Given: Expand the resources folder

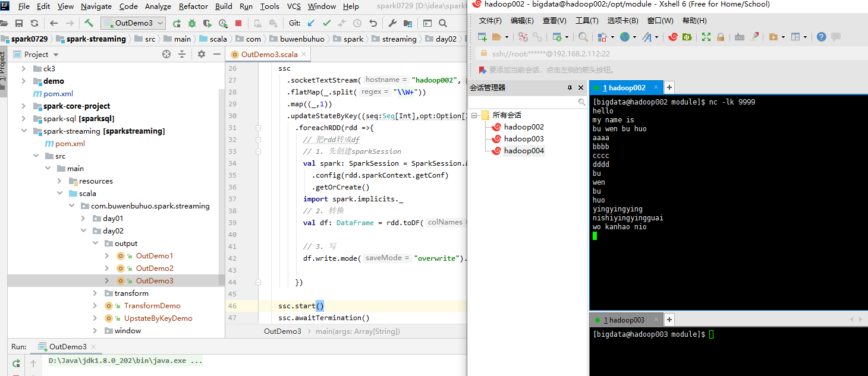Looking at the screenshot, I should (59, 181).
